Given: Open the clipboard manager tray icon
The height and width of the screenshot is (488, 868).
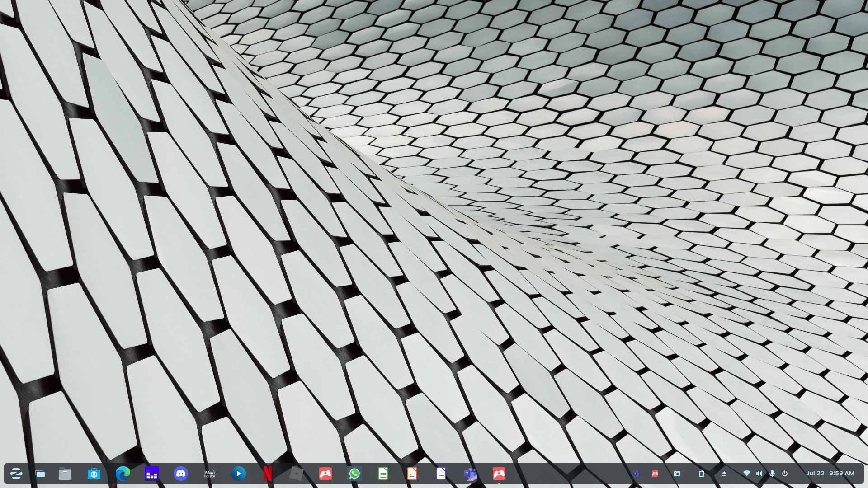Looking at the screenshot, I should [x=702, y=474].
